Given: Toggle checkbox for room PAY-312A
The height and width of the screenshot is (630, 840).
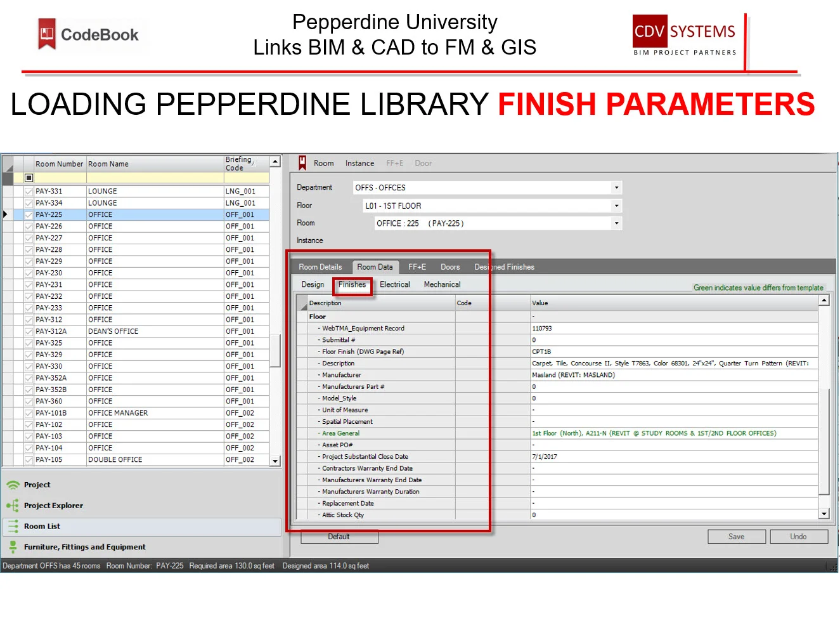Looking at the screenshot, I should (x=29, y=331).
